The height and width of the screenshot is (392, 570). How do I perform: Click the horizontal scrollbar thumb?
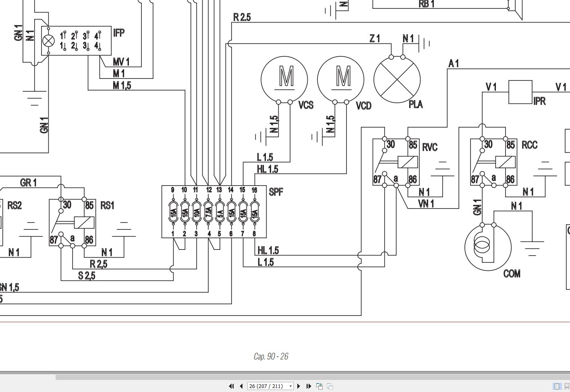click(x=313, y=377)
